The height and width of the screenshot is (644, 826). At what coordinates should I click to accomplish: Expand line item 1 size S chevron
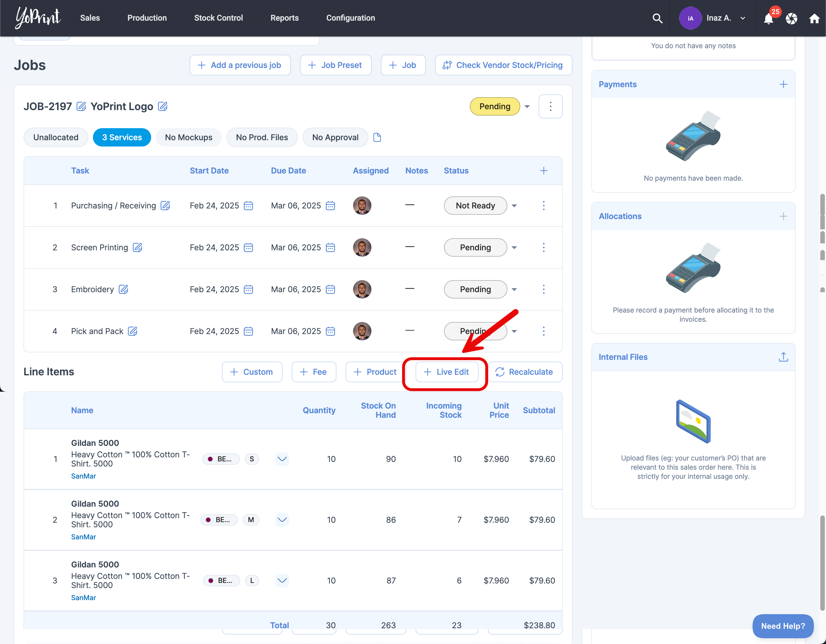[282, 459]
